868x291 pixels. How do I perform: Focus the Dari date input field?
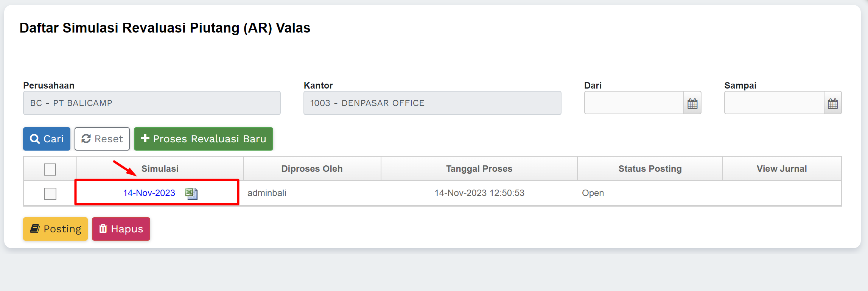(634, 103)
